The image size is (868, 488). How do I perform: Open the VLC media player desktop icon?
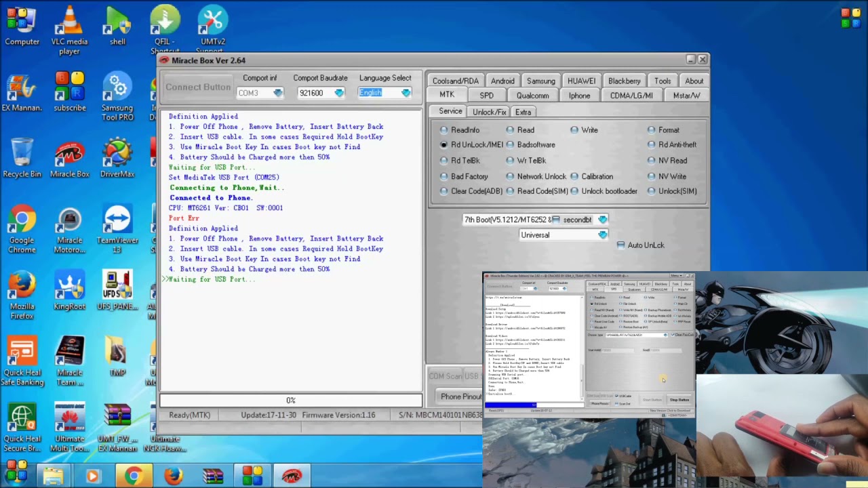coord(69,30)
